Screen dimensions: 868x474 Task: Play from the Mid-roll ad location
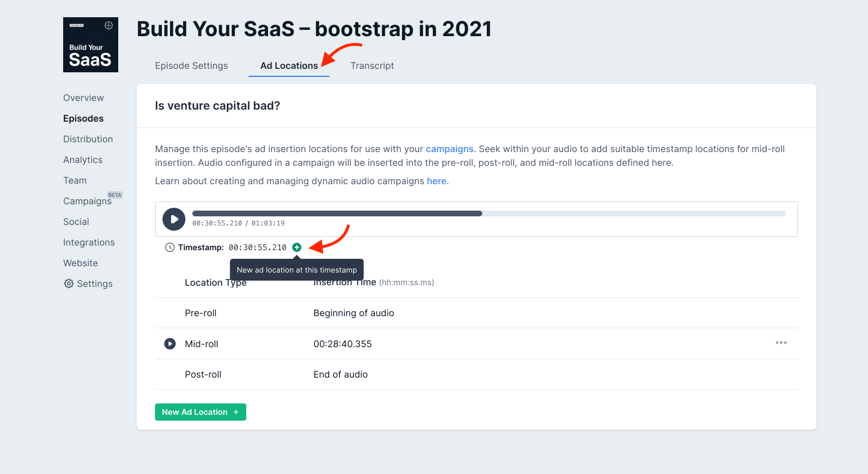pos(170,344)
